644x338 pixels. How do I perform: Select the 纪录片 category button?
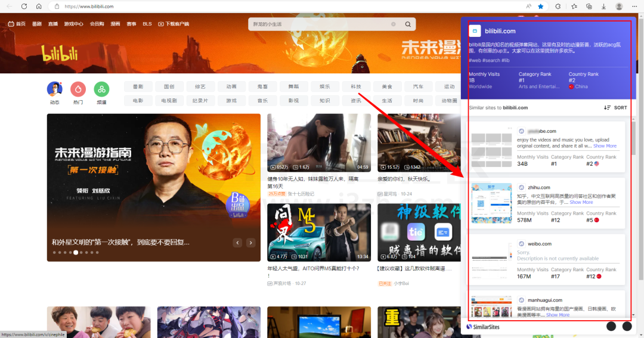pos(200,101)
